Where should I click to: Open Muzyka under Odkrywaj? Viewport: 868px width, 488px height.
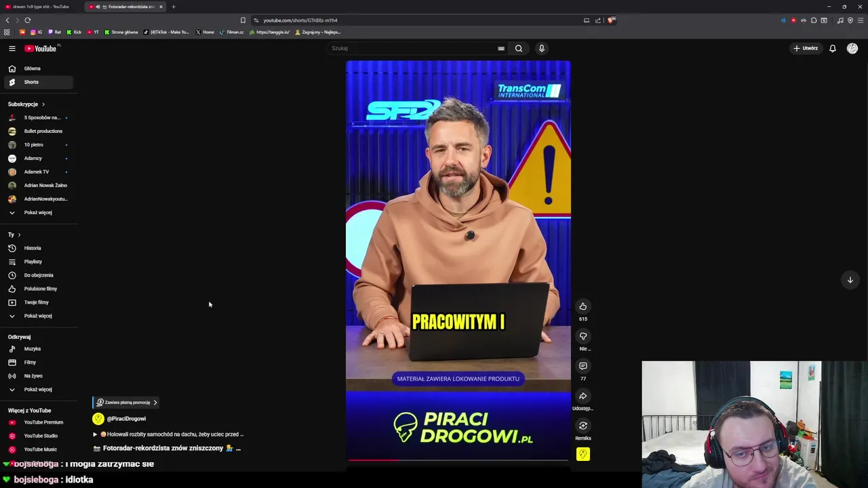(39, 348)
